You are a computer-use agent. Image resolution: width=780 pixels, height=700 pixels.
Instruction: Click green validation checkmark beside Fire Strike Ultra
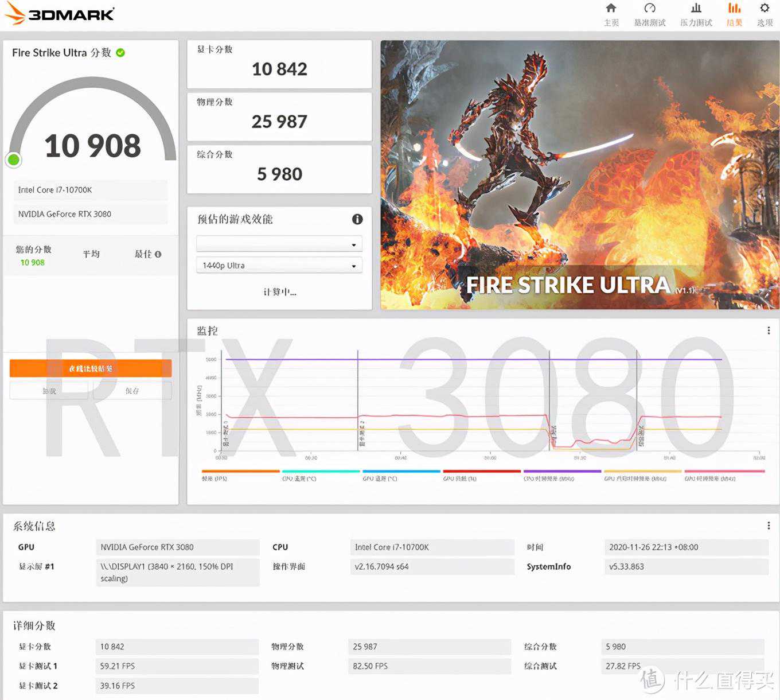pyautogui.click(x=120, y=53)
